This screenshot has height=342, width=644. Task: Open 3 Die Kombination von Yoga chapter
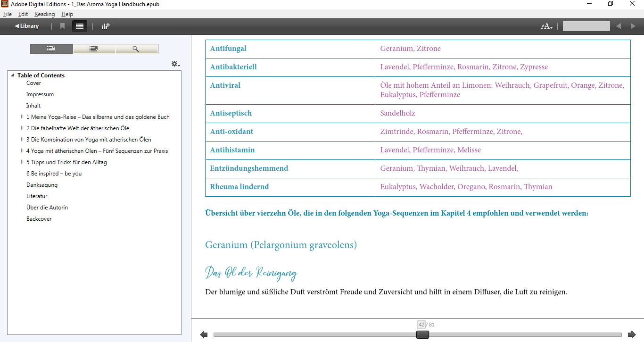click(x=89, y=140)
